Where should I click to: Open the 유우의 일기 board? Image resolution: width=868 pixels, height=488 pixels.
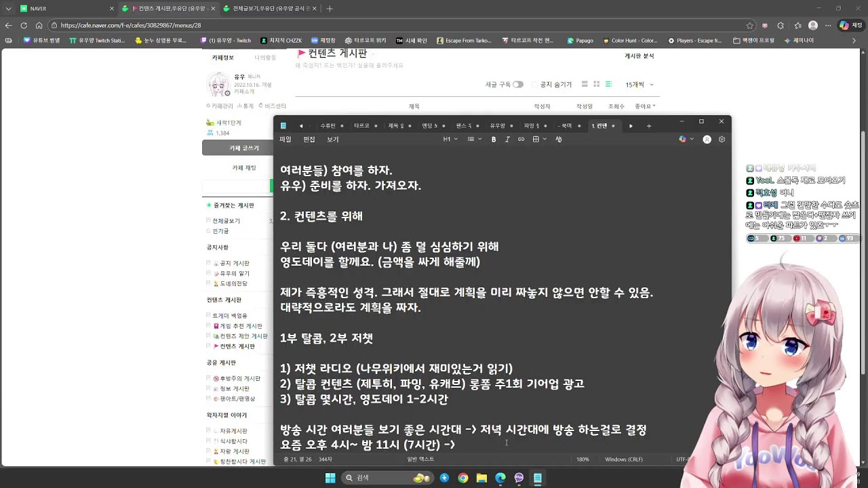point(235,273)
